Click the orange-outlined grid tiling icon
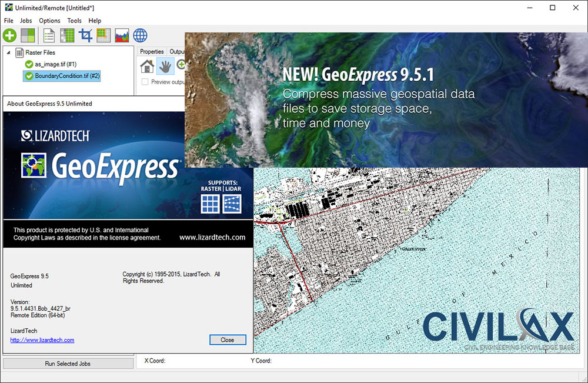This screenshot has width=588, height=383. 103,36
